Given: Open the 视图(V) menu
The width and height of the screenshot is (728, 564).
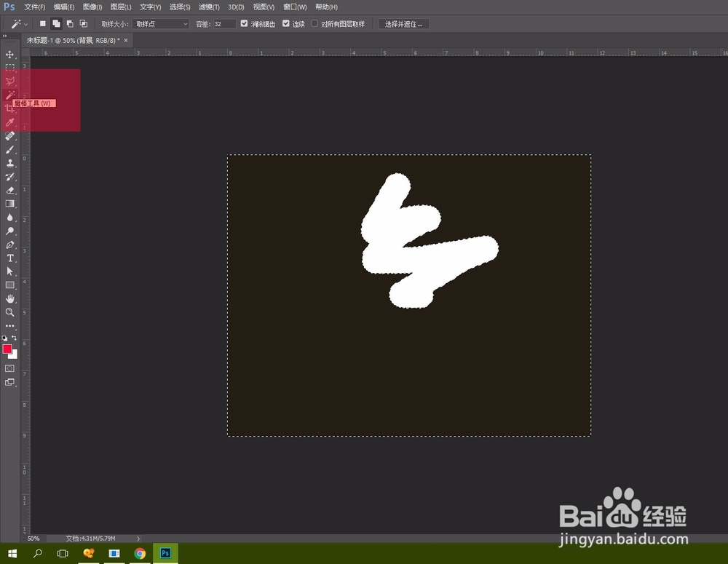Looking at the screenshot, I should pyautogui.click(x=264, y=7).
